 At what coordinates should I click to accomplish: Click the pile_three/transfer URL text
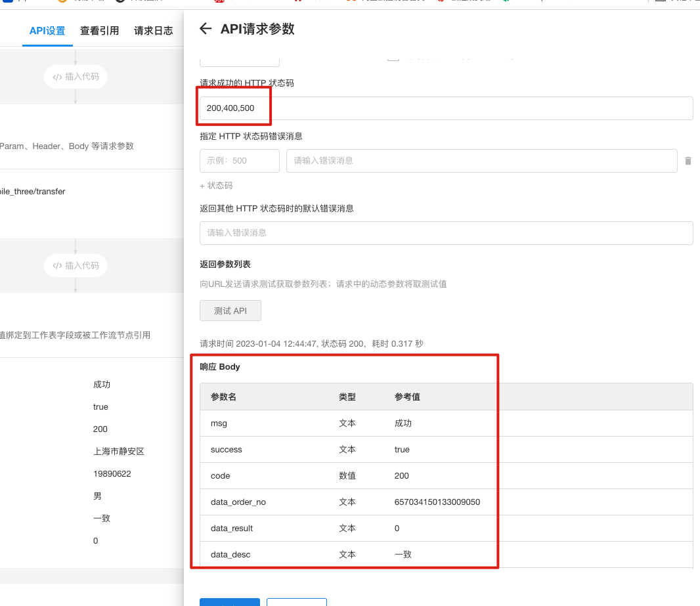[33, 192]
